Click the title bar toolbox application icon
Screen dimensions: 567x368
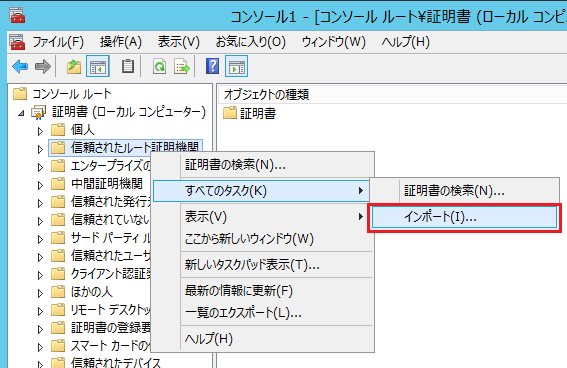pos(17,15)
